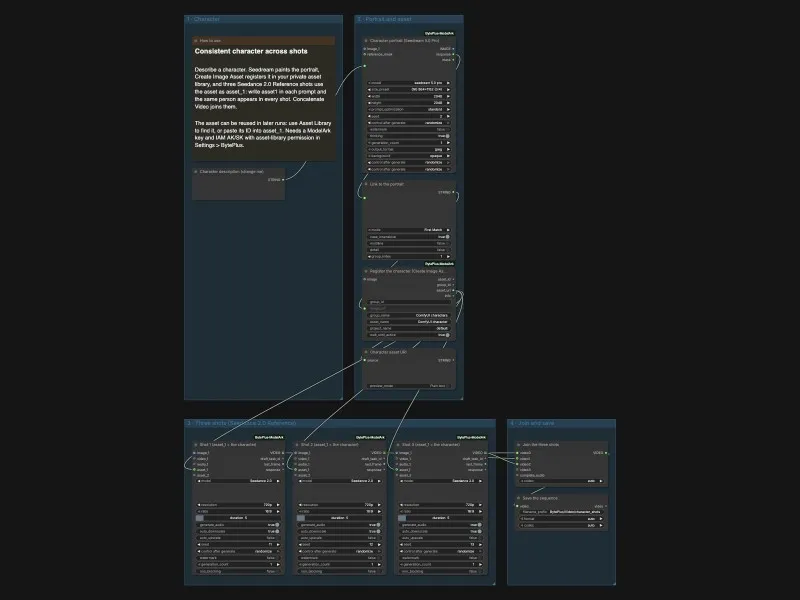Collapse the Shot 2 node title dot

(297, 445)
